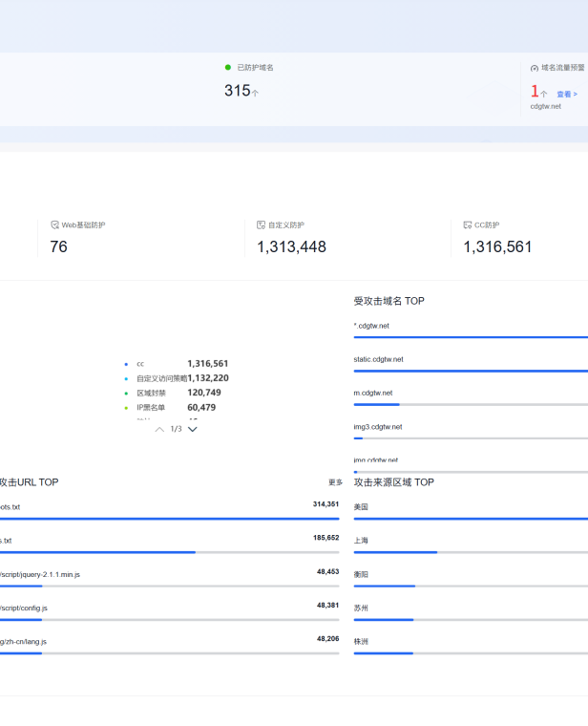Click the m.cdgtw.net progress bar
The height and width of the screenshot is (726, 588).
[x=471, y=405]
